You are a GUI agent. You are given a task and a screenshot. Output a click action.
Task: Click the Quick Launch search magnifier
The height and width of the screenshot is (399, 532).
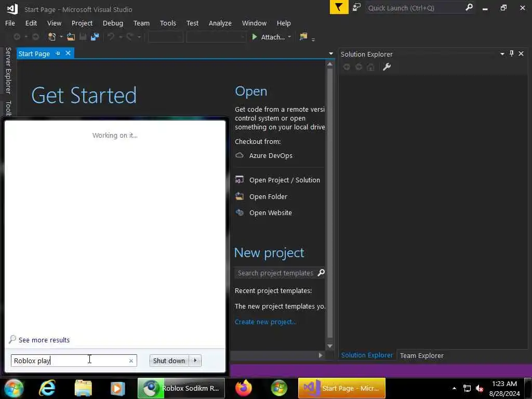[x=469, y=7]
